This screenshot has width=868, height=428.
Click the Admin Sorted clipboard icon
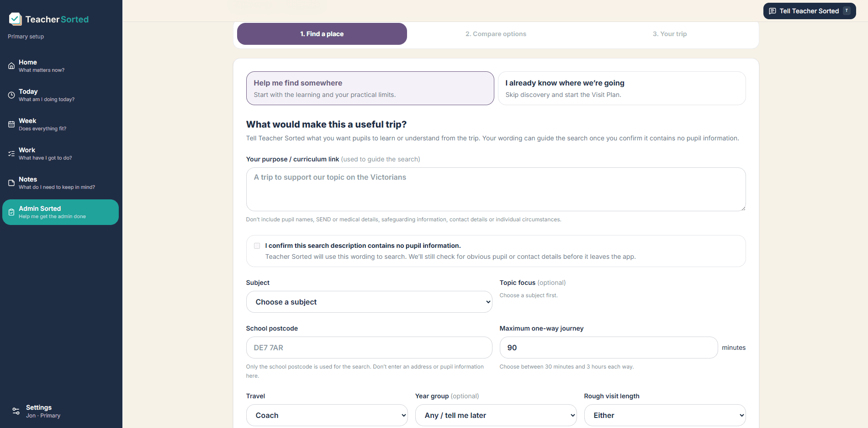pyautogui.click(x=11, y=212)
